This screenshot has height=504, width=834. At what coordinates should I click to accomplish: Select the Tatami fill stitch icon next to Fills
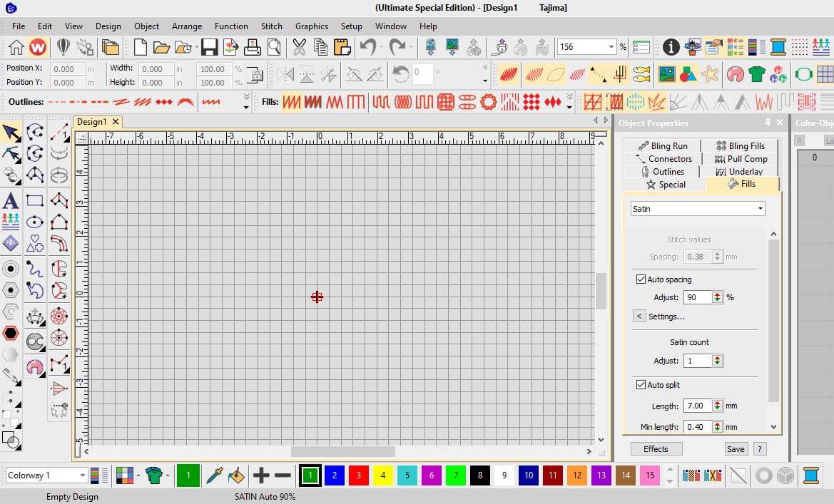pos(312,101)
